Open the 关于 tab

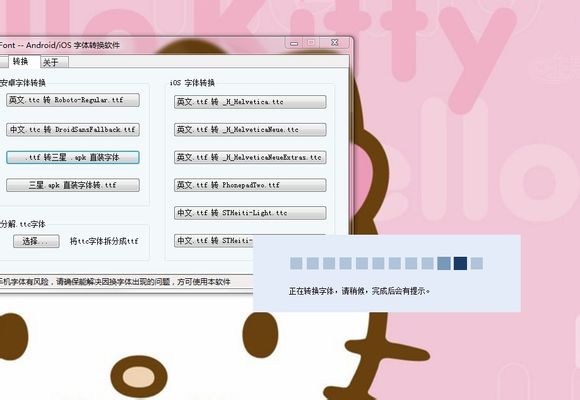pyautogui.click(x=54, y=62)
